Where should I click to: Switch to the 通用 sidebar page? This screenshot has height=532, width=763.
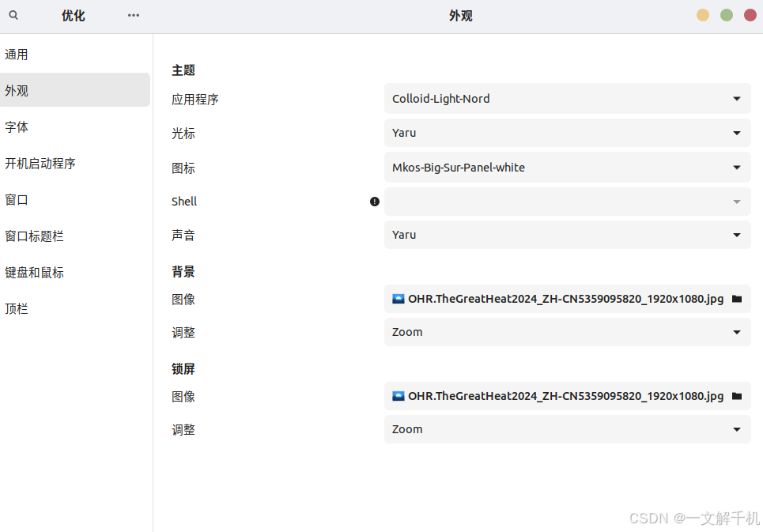[x=17, y=55]
